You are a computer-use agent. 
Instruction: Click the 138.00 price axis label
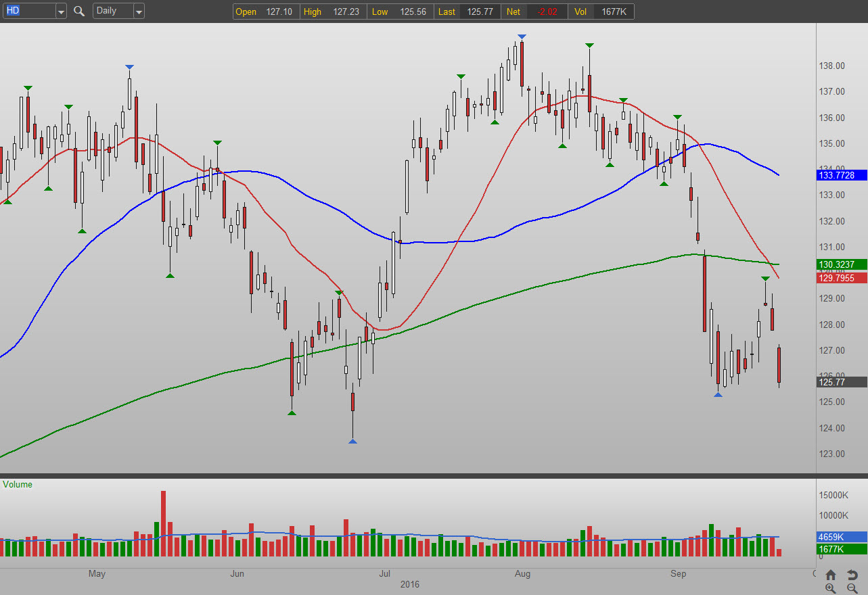click(x=831, y=66)
